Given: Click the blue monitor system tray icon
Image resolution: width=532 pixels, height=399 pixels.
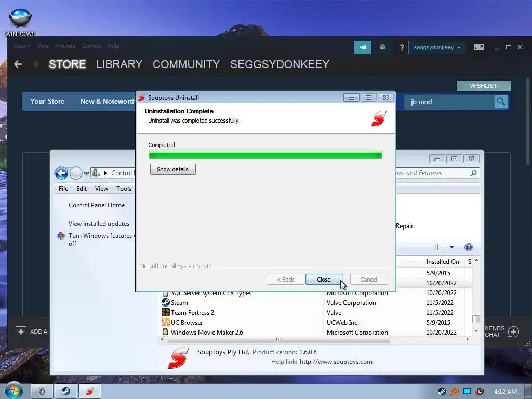Looking at the screenshot, I should [467, 392].
